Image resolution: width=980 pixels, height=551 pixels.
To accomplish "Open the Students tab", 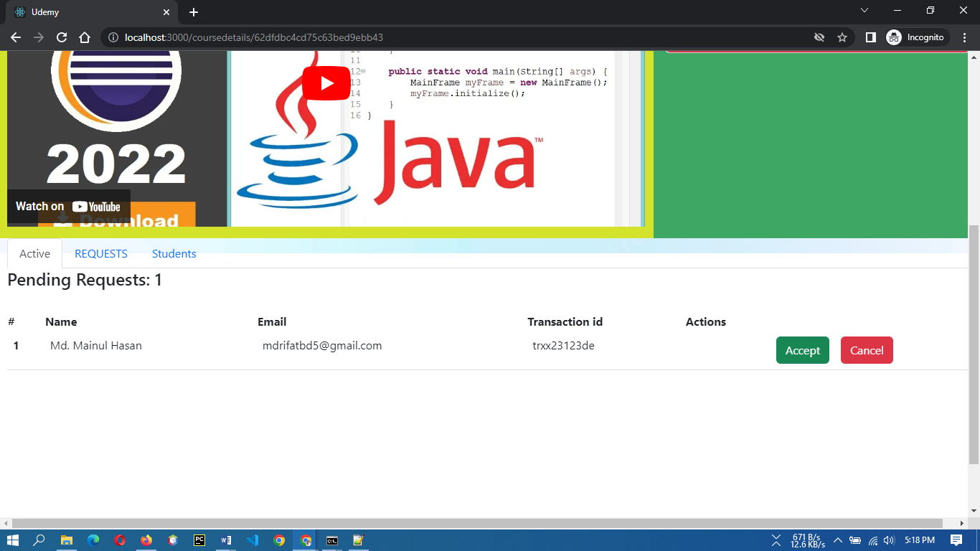I will tap(174, 253).
